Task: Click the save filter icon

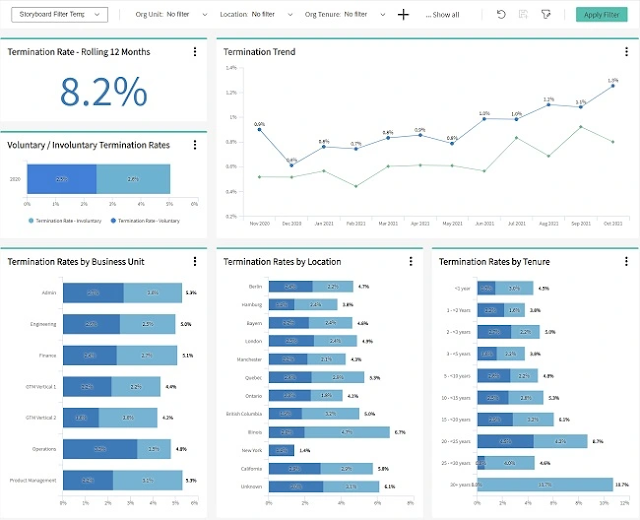Action: pos(523,14)
